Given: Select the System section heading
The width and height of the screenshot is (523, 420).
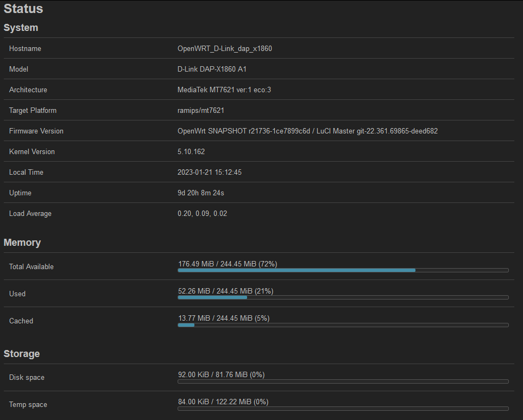Looking at the screenshot, I should pos(21,28).
